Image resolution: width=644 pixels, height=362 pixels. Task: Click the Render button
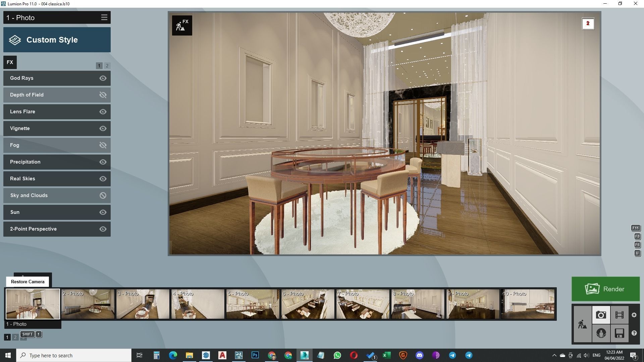click(x=605, y=289)
